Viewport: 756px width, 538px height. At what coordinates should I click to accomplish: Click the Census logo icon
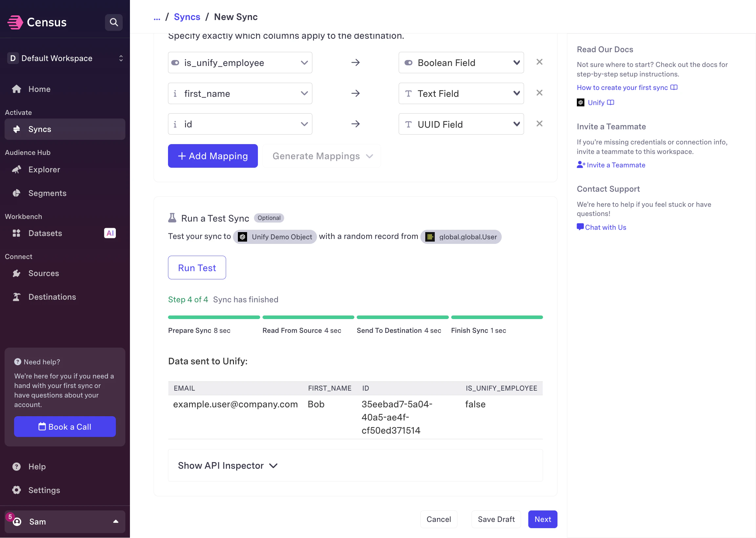15,22
